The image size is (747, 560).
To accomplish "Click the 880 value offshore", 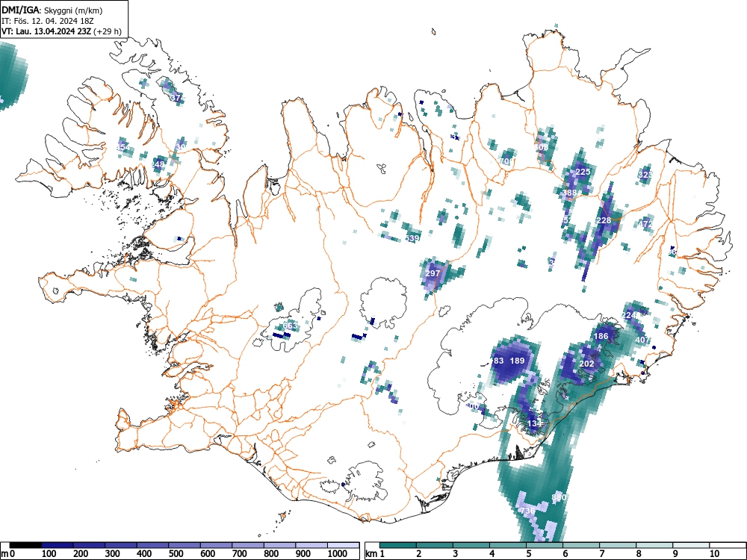I will 559,497.
